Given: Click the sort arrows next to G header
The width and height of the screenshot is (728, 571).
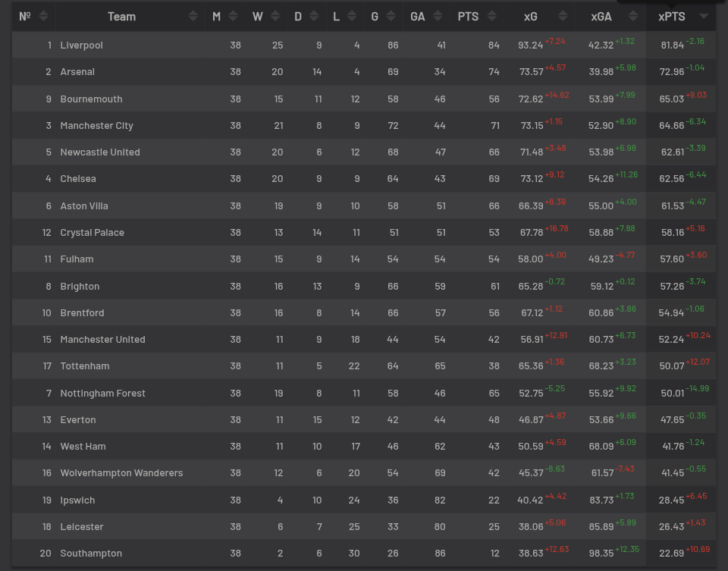Looking at the screenshot, I should [x=392, y=16].
